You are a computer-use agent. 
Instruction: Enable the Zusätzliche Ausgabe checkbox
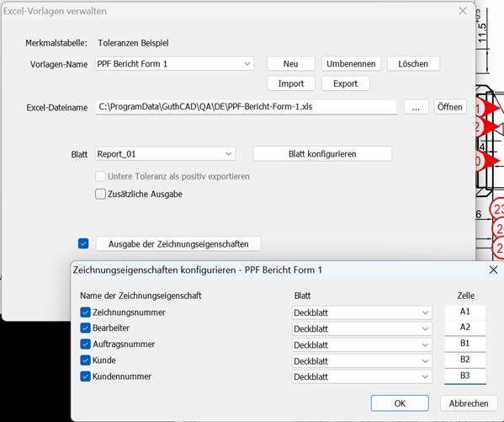point(100,194)
